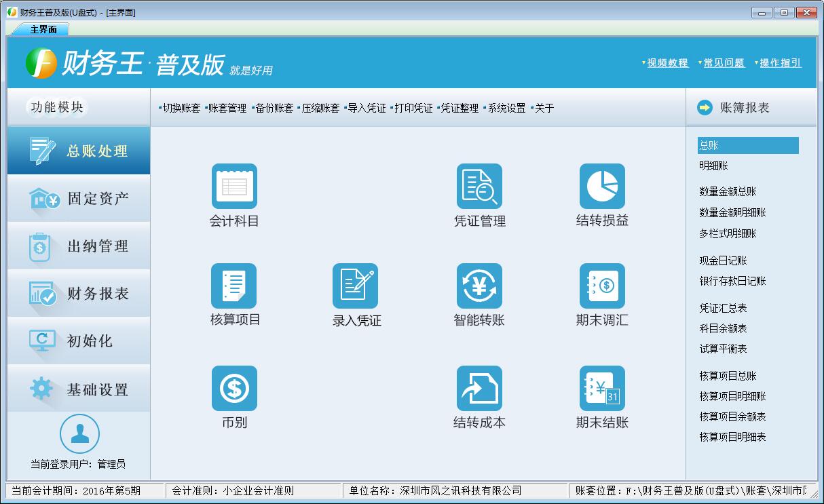Click 导入凭证 in the toolbar
Image resolution: width=824 pixels, height=504 pixels.
pos(367,108)
